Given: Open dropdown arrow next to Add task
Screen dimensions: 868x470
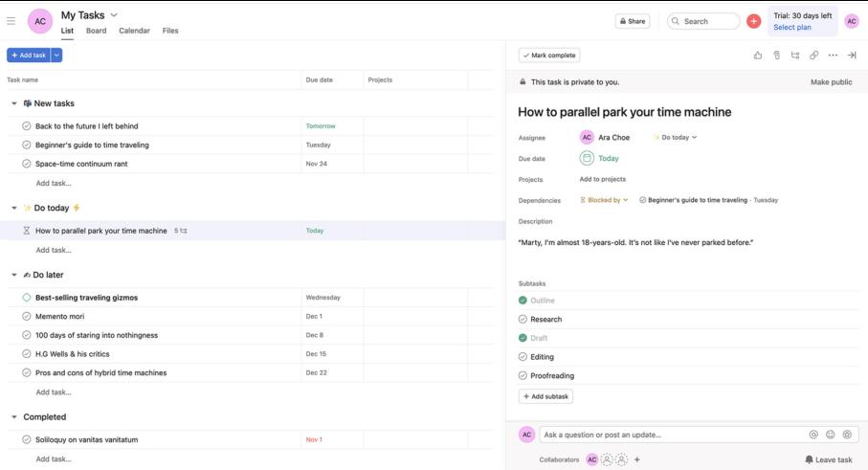Looking at the screenshot, I should (56, 56).
